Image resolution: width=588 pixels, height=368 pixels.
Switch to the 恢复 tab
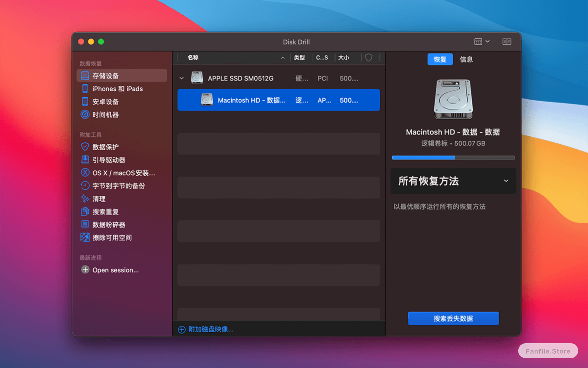(440, 59)
